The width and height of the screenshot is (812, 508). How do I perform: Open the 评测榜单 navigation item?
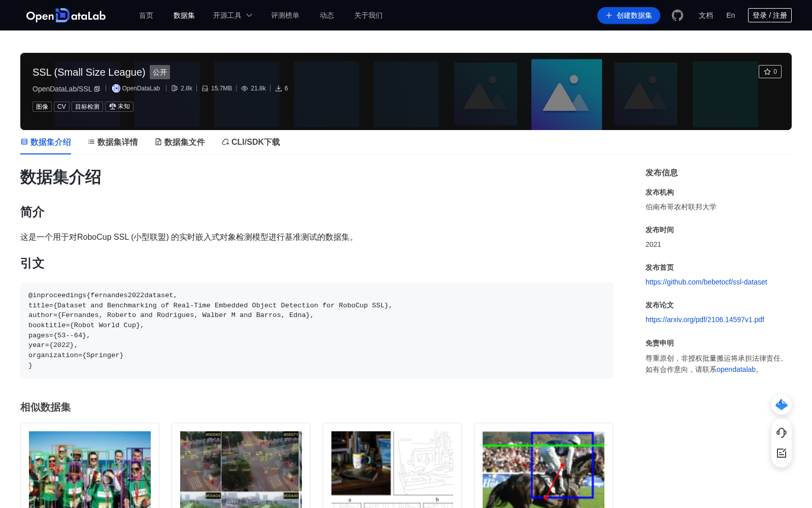(x=285, y=15)
